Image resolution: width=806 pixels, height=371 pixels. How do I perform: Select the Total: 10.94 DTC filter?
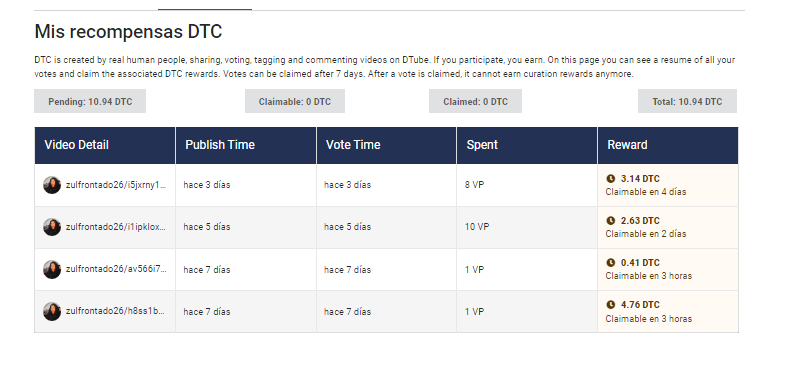687,101
